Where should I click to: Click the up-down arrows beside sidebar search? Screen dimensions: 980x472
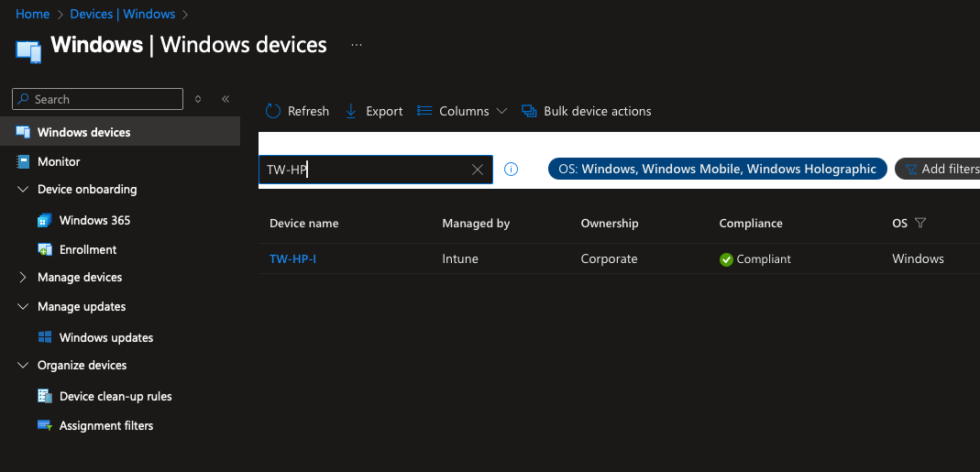[198, 99]
